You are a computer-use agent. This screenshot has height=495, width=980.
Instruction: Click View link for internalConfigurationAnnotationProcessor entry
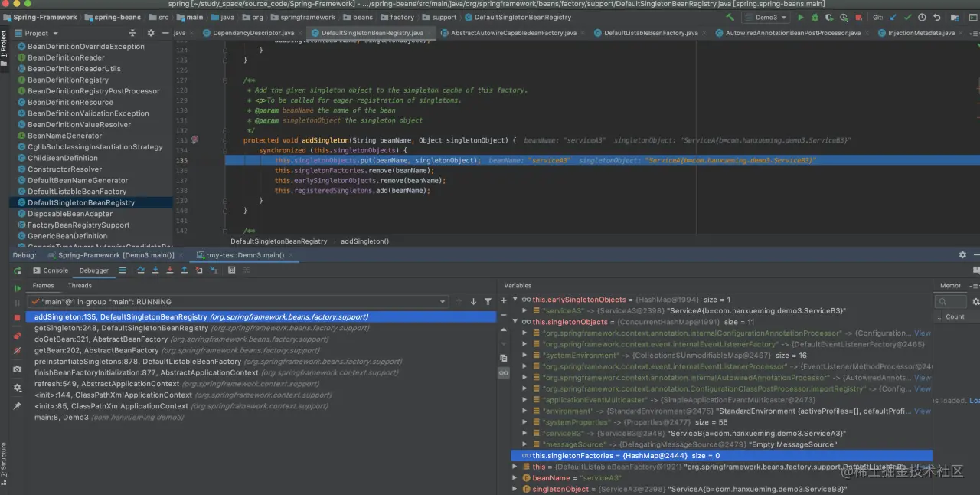click(x=923, y=333)
